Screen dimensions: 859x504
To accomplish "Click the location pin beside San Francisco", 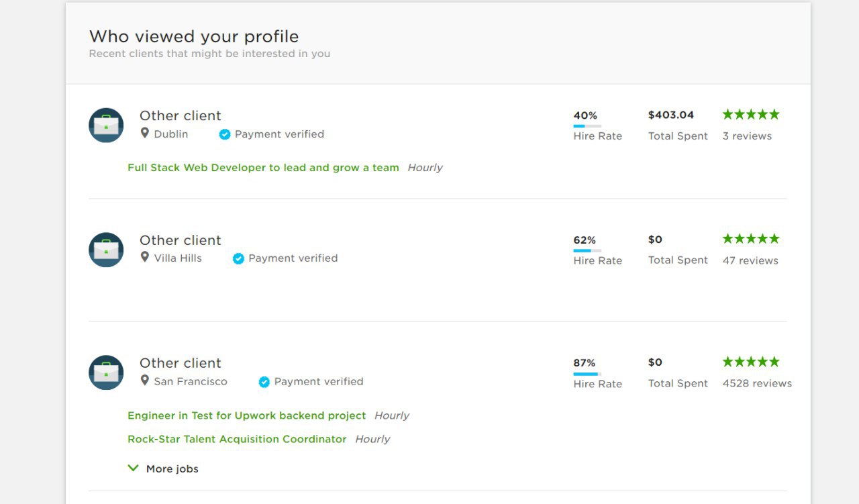I will pos(144,381).
